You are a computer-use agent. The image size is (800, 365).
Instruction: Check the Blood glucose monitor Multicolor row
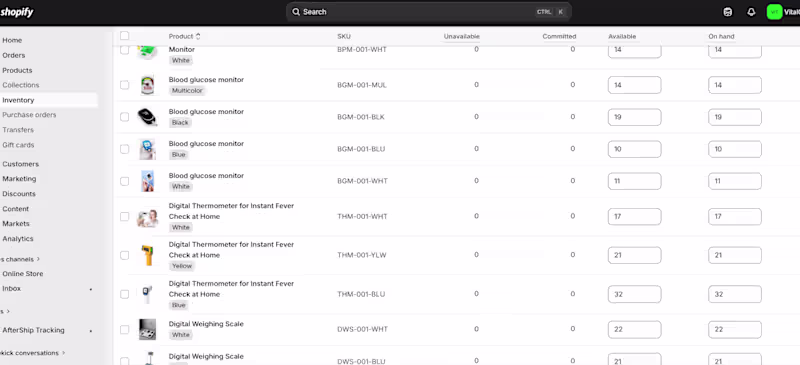click(124, 85)
